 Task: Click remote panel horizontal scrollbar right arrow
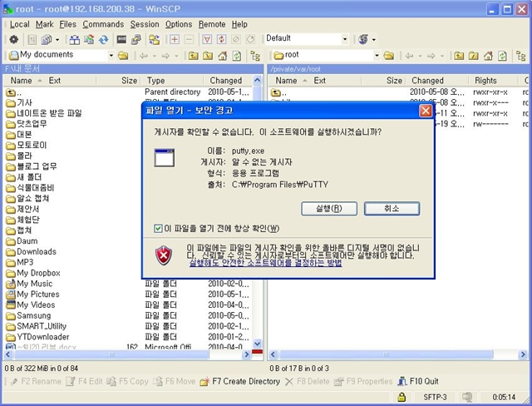tap(523, 354)
